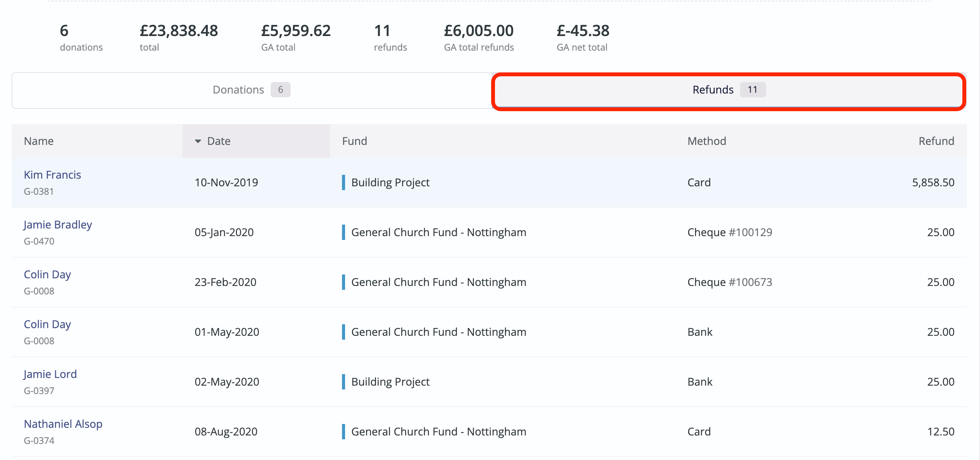Open Colin Day's donor profile
This screenshot has height=460, width=980.
[x=47, y=274]
